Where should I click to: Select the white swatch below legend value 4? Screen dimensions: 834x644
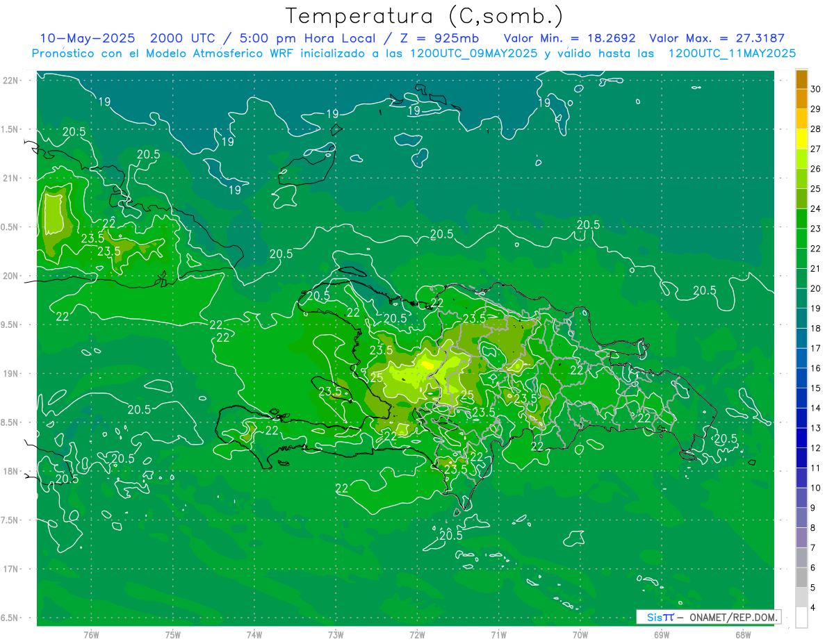pyautogui.click(x=801, y=618)
